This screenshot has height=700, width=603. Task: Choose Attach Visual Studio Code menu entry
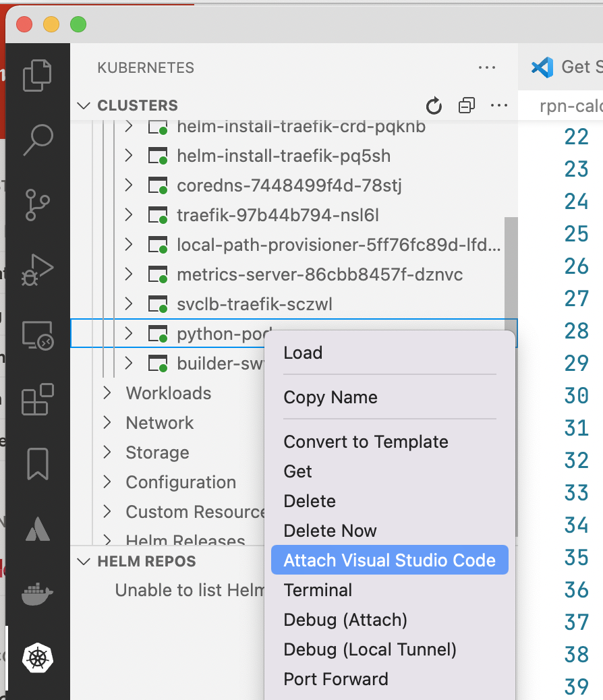click(x=389, y=560)
